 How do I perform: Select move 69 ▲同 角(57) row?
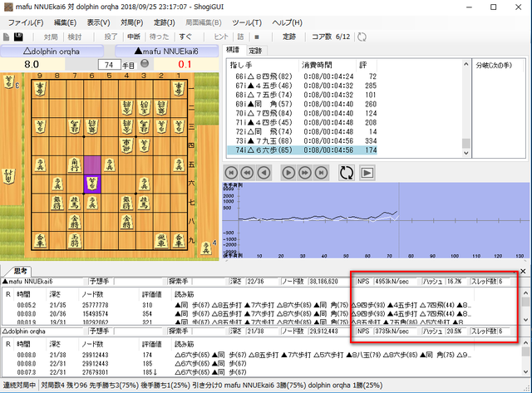coord(302,104)
